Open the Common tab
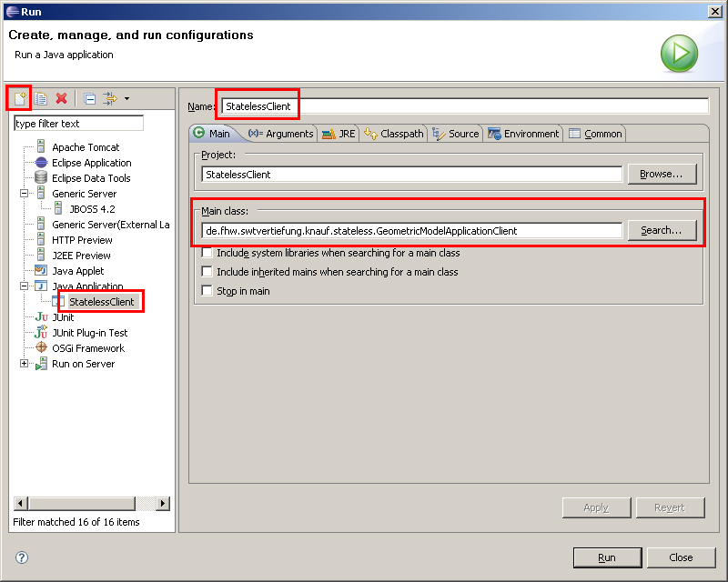The height and width of the screenshot is (582, 728). point(595,134)
